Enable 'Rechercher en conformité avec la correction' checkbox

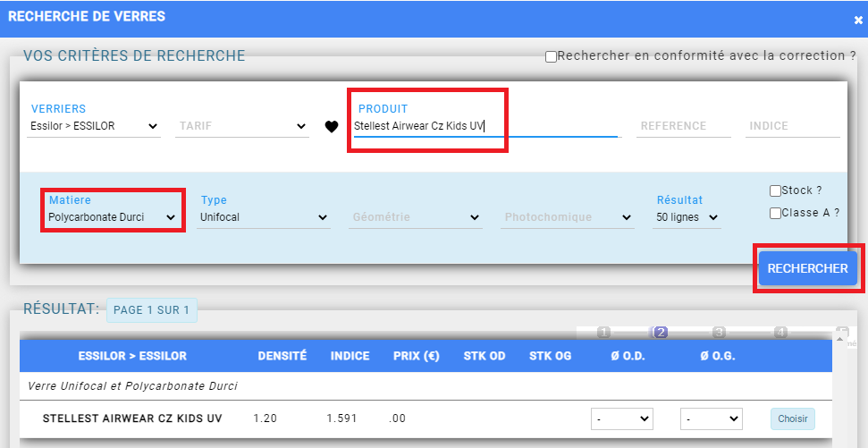click(x=551, y=57)
